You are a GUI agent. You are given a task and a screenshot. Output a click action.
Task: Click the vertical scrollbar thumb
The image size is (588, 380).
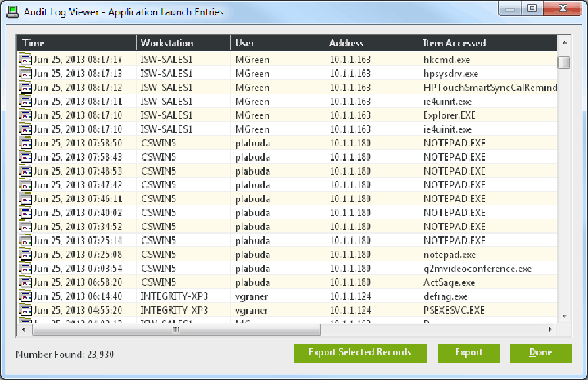564,62
